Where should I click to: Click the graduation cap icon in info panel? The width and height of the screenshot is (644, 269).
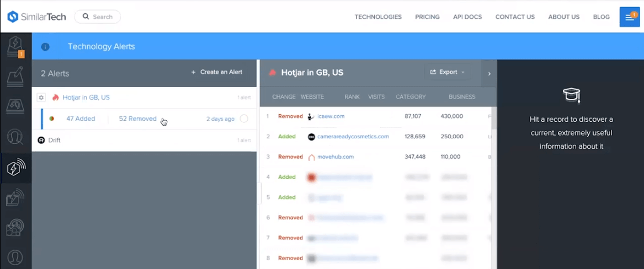(x=571, y=95)
